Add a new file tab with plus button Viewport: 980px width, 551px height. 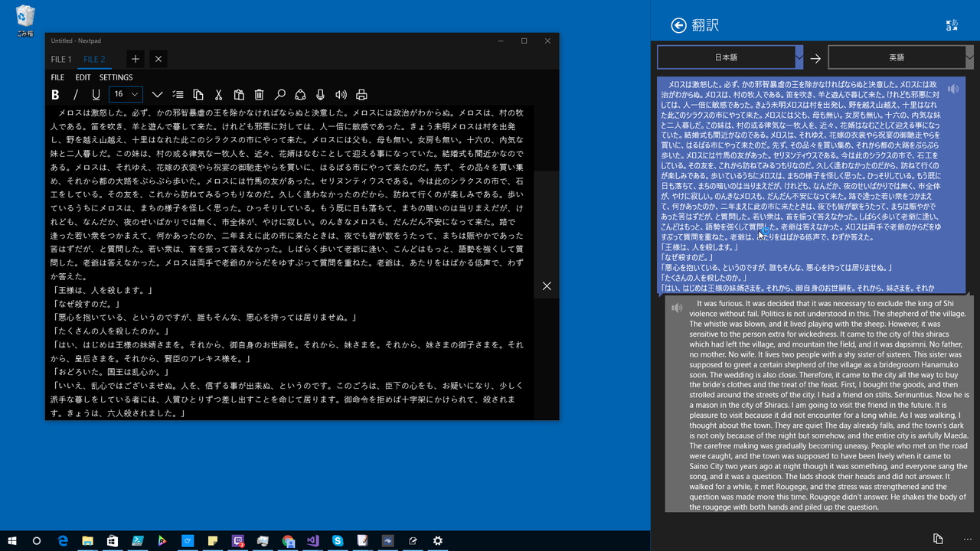point(135,59)
